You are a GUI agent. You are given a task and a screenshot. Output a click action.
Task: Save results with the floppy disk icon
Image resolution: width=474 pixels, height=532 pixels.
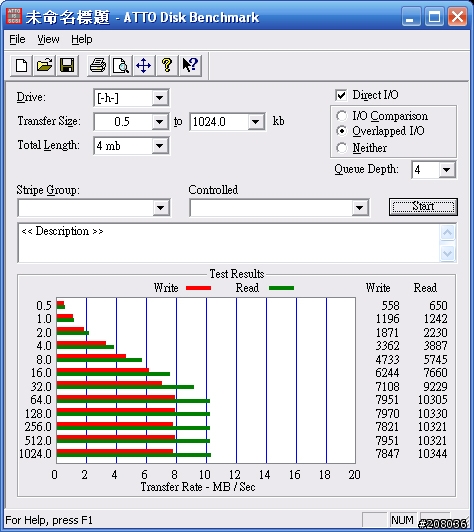pos(67,65)
